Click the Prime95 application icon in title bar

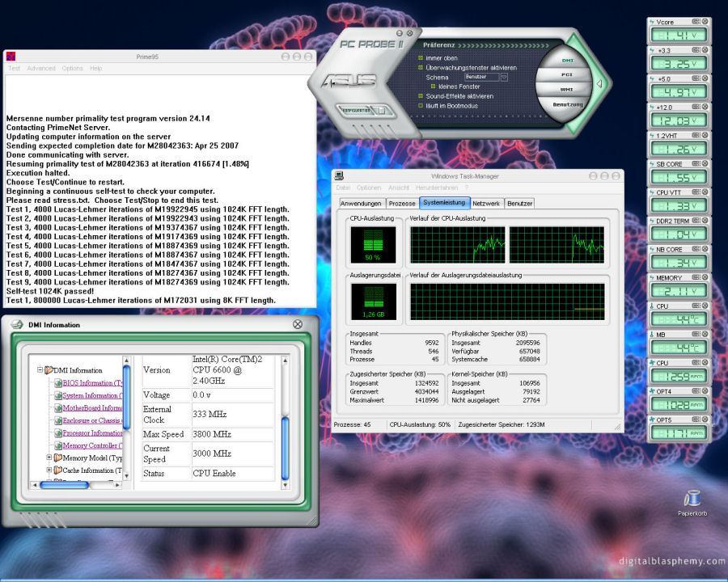pyautogui.click(x=11, y=56)
